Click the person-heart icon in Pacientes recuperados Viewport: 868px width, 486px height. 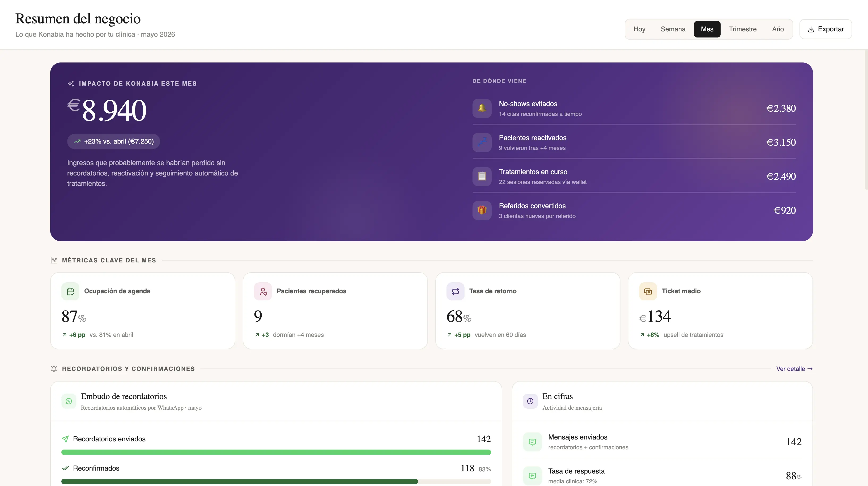click(263, 291)
